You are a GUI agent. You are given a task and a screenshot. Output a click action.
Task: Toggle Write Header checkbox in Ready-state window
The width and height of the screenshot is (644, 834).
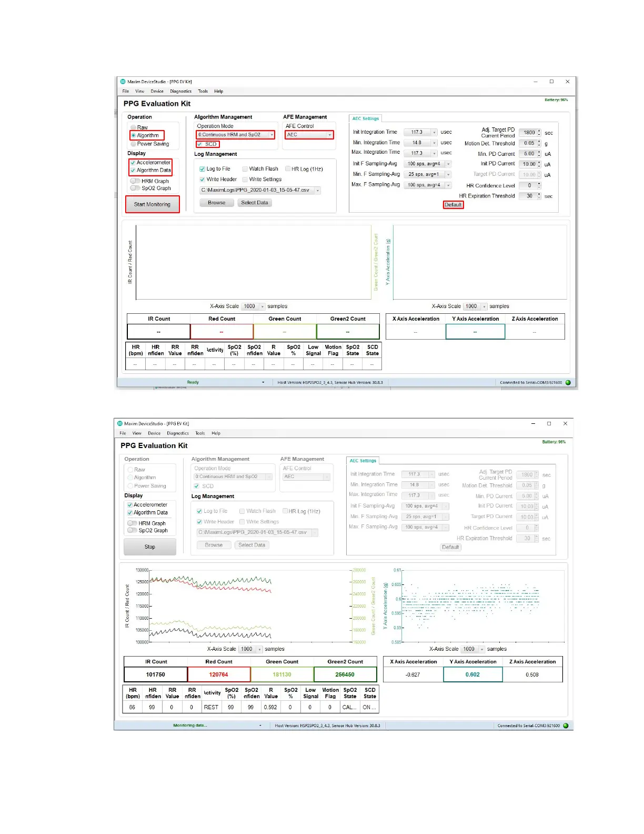click(203, 180)
